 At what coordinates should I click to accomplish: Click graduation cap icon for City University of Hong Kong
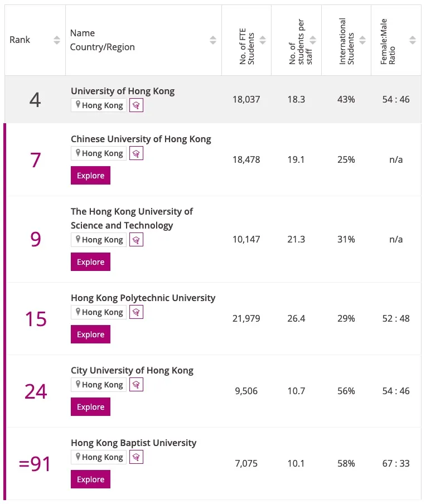(136, 385)
